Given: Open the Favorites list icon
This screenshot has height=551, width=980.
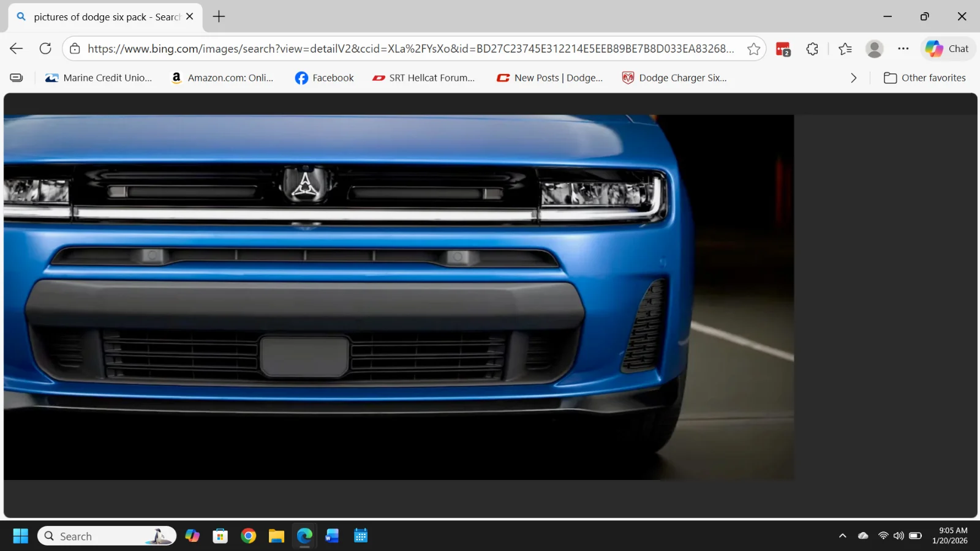Looking at the screenshot, I should pos(845,49).
